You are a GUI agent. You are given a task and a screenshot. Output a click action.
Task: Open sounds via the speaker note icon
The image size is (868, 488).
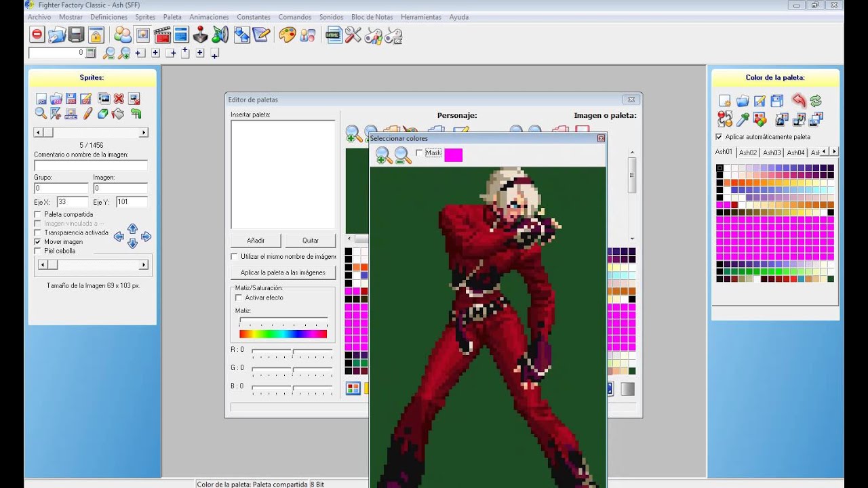(x=220, y=35)
